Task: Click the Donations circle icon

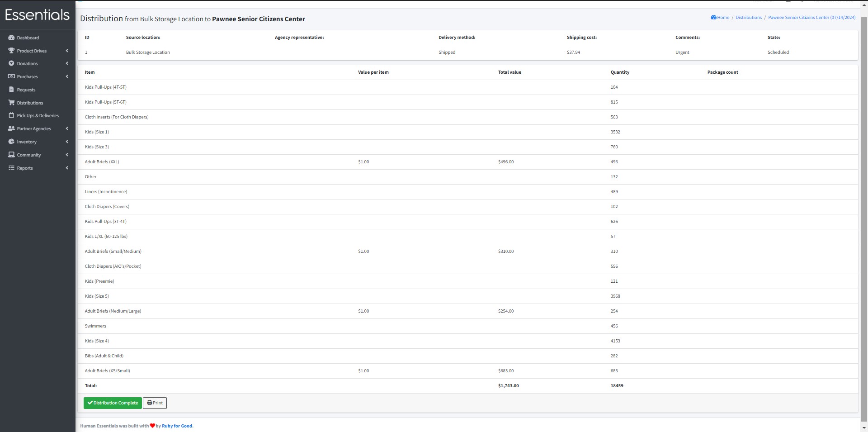Action: (x=11, y=63)
